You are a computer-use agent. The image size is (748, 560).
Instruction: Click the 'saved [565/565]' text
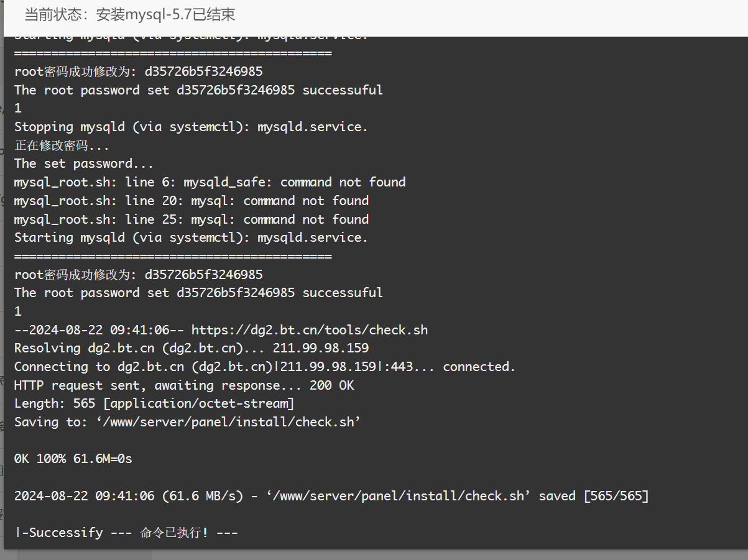594,496
